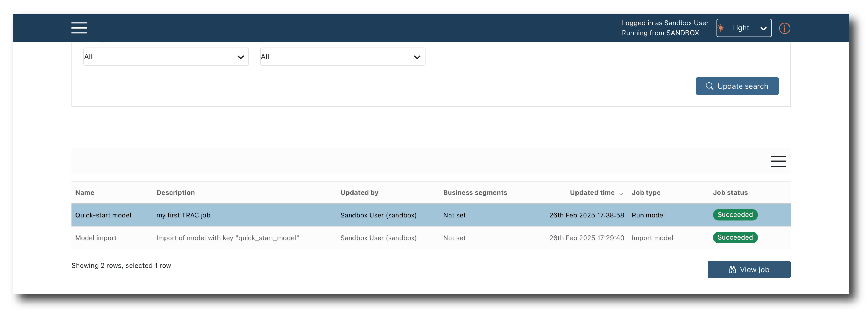Sort table by Name column header
The height and width of the screenshot is (329, 868).
click(x=85, y=193)
